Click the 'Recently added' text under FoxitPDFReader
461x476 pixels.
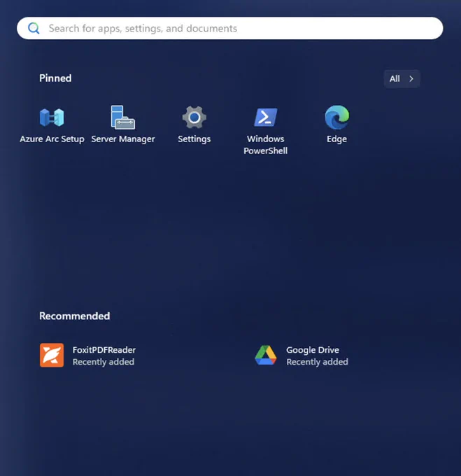click(x=104, y=362)
